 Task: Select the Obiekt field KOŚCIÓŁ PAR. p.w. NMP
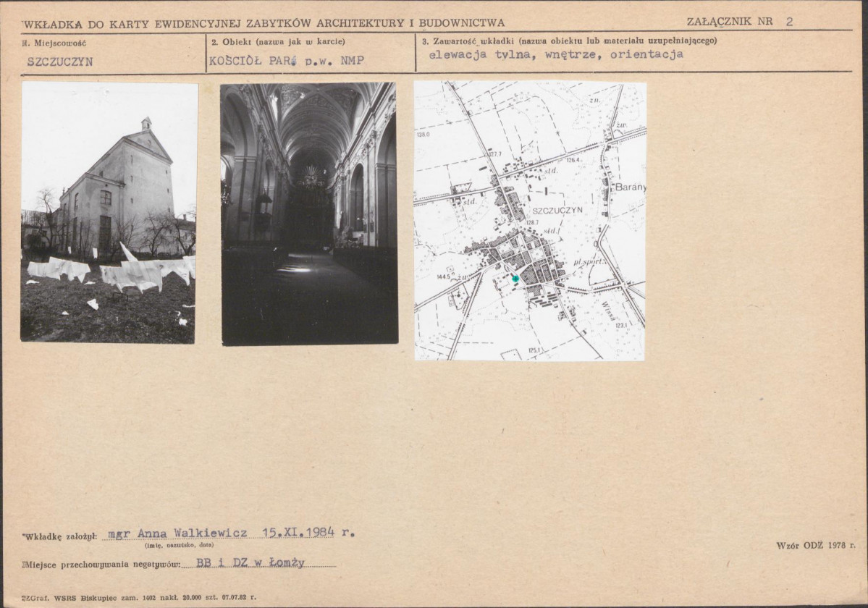coord(287,61)
